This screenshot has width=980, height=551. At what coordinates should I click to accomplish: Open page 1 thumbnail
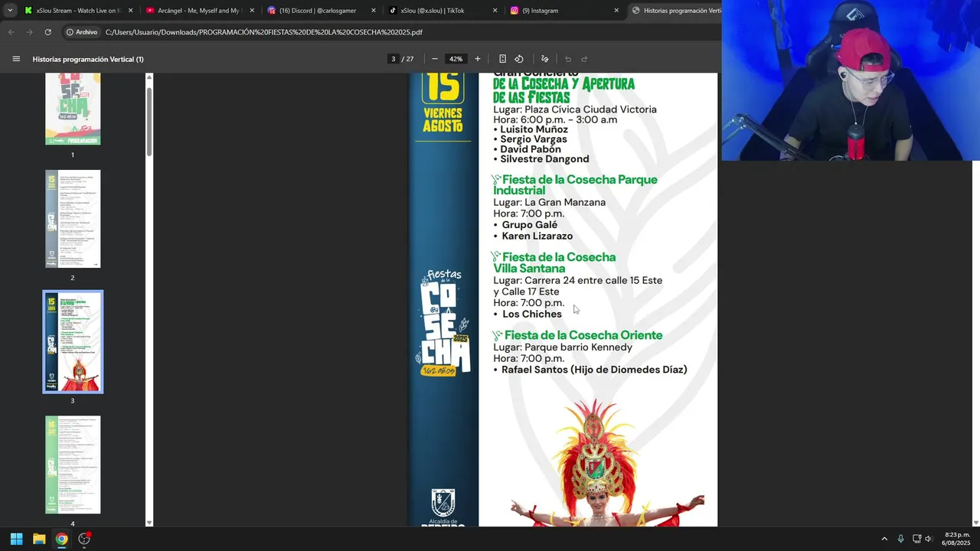[73, 109]
